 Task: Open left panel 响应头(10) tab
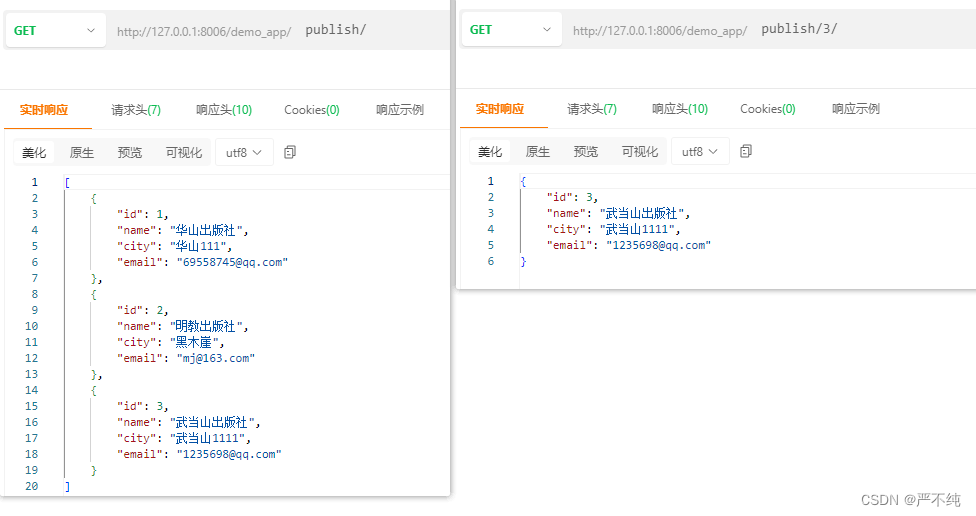coord(224,110)
